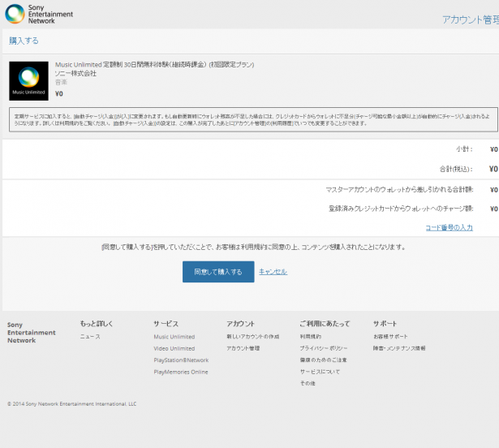Screen dimensions: 499x448
Task: Open the Music Unlimited footer link
Action: 174,337
